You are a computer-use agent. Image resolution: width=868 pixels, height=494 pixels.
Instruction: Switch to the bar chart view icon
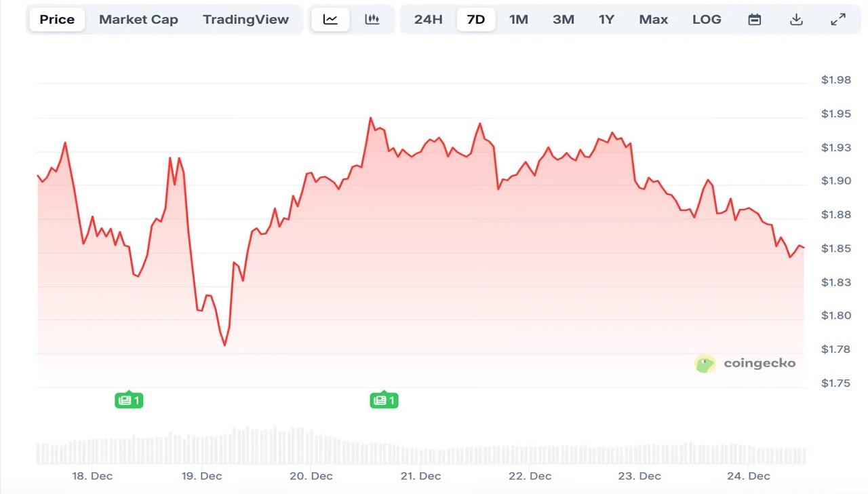372,19
